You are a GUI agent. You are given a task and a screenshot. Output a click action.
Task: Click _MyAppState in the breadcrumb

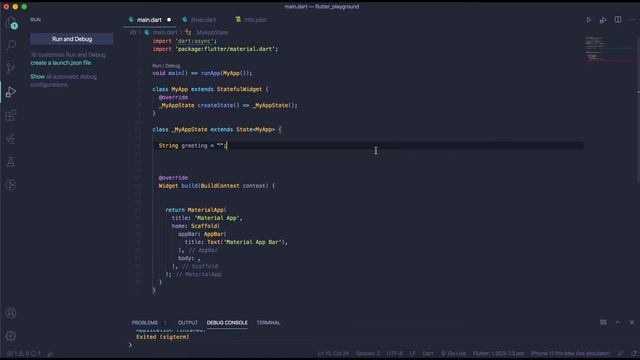coord(211,32)
